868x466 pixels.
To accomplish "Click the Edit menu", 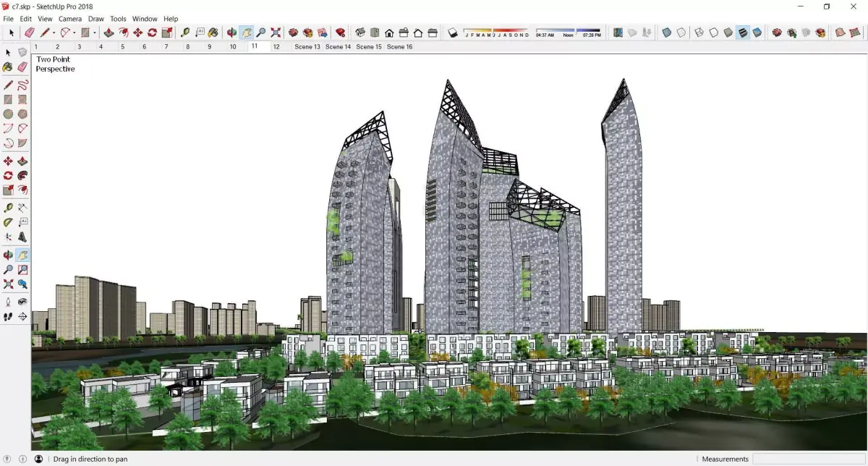I will click(x=26, y=19).
